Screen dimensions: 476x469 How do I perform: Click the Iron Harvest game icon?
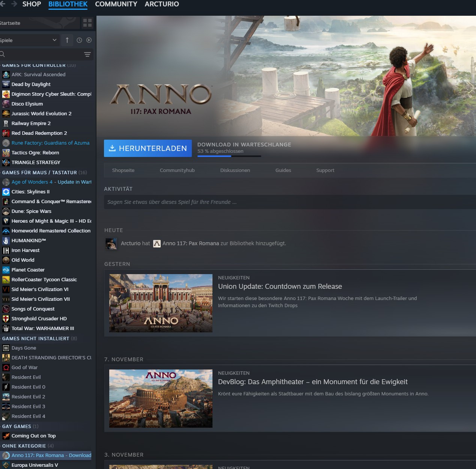6,250
